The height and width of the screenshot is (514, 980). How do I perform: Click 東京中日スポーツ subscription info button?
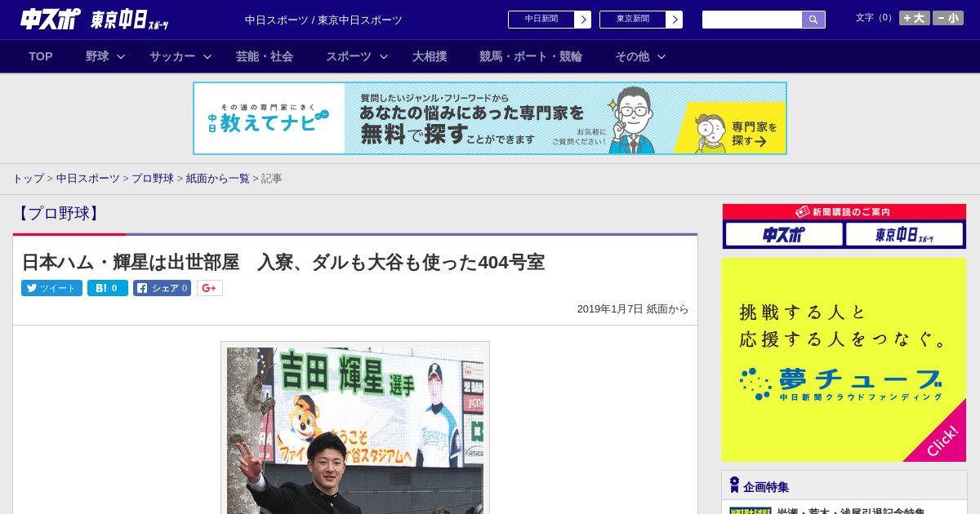904,235
